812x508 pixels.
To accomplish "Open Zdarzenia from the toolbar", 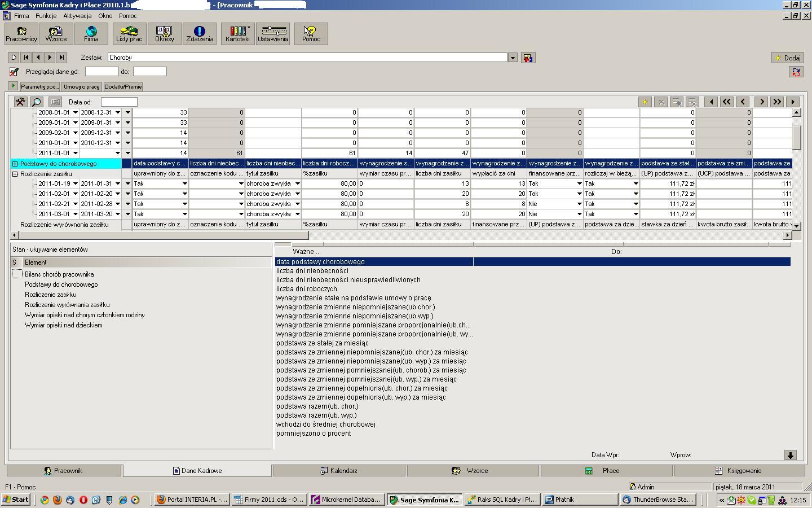I will [x=200, y=34].
